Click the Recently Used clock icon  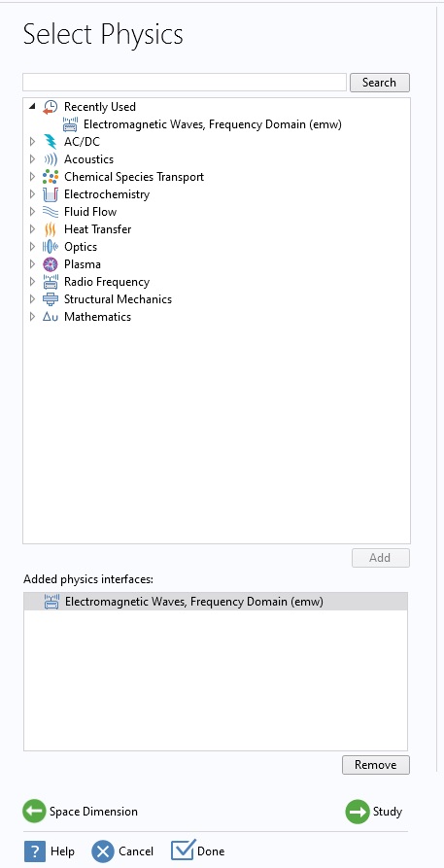[51, 107]
